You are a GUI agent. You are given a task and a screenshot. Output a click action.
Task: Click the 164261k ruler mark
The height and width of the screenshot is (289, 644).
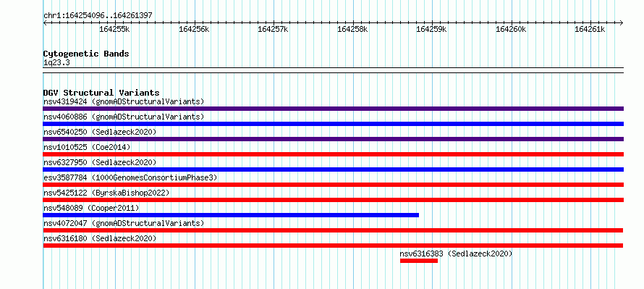590,29
